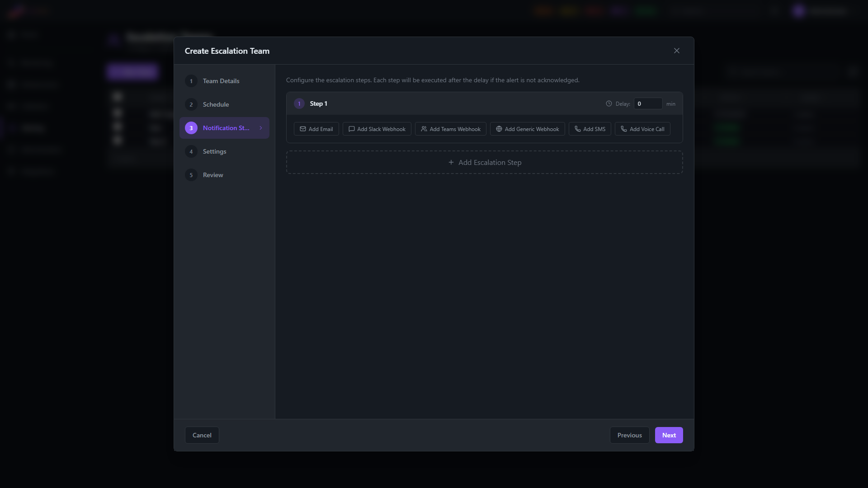Click the number 1 circle for Team Details
Screen dimensions: 868x488
(191, 81)
